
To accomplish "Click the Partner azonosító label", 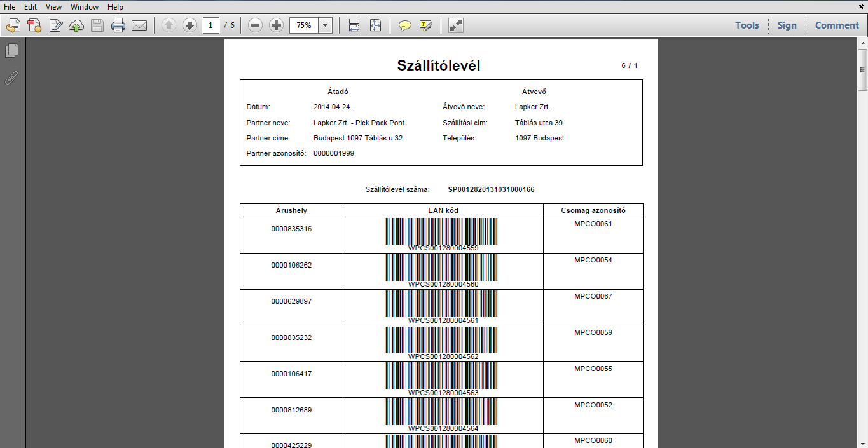I will pyautogui.click(x=277, y=153).
